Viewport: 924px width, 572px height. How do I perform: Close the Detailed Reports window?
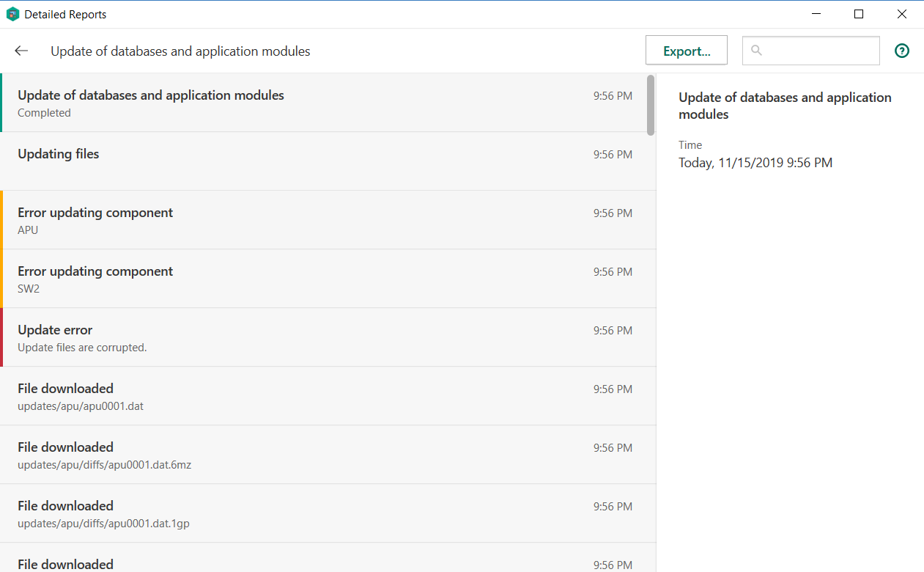(902, 14)
